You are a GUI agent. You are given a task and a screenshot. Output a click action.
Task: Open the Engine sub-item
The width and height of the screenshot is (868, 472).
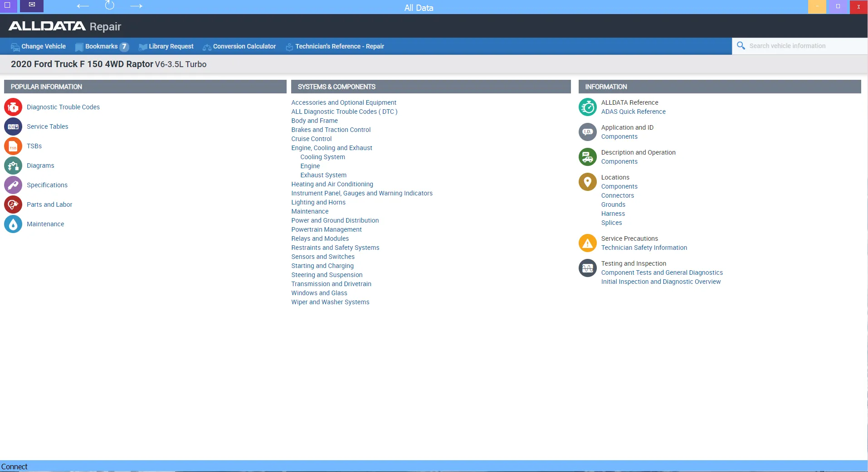click(310, 166)
